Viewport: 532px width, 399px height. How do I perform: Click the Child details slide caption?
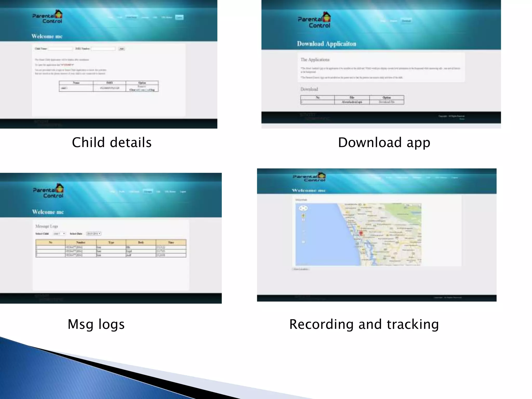(x=112, y=142)
